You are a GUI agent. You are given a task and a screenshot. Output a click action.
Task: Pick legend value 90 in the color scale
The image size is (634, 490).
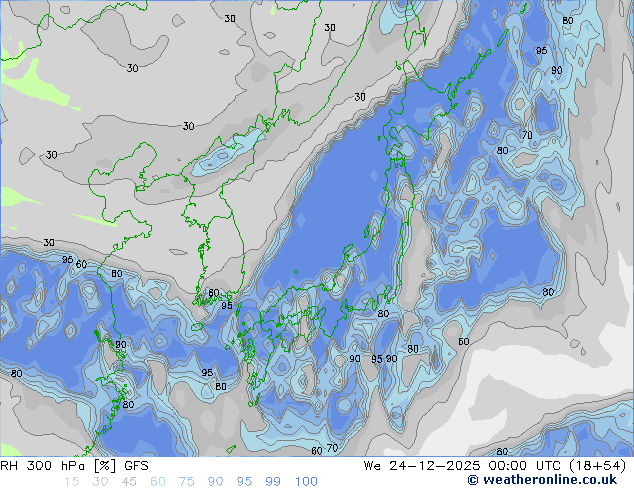tap(216, 482)
